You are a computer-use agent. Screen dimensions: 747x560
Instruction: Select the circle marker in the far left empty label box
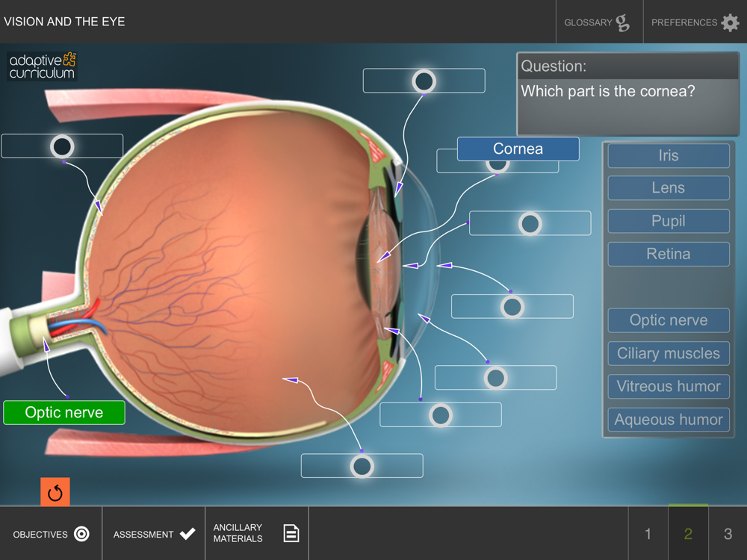tap(62, 146)
